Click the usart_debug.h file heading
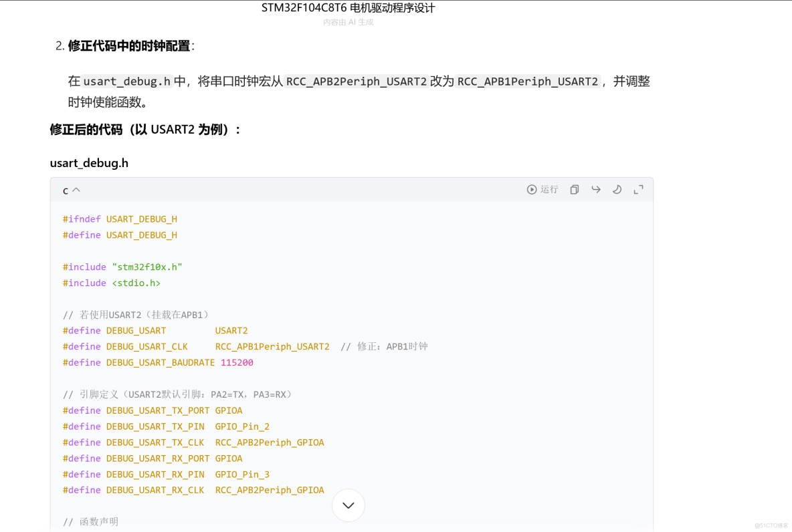 [x=89, y=162]
